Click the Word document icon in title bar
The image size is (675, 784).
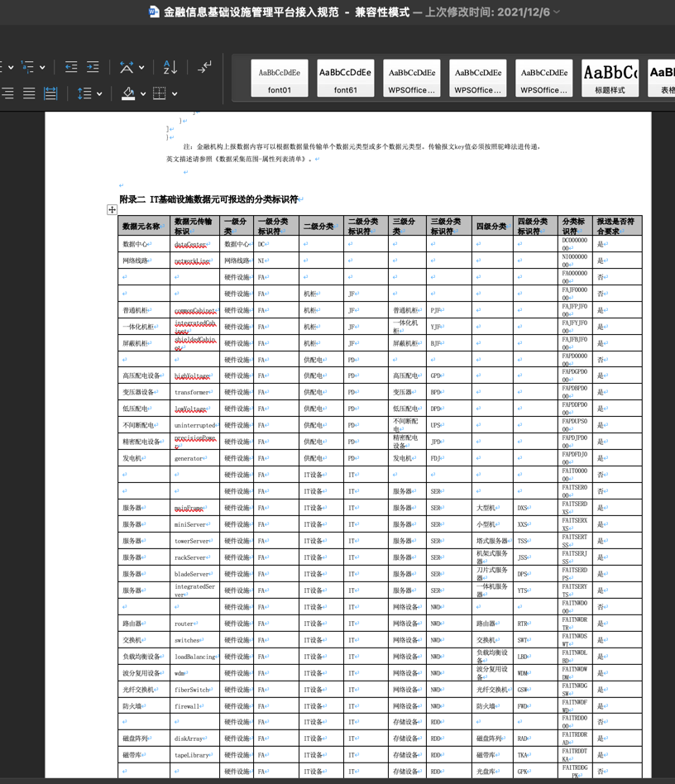click(154, 12)
